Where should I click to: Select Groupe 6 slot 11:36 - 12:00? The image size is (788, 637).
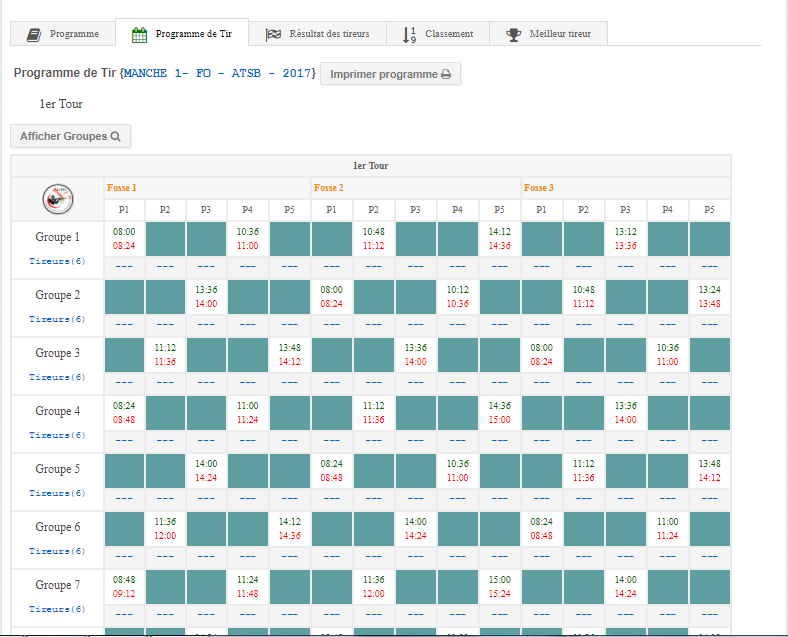tap(165, 528)
